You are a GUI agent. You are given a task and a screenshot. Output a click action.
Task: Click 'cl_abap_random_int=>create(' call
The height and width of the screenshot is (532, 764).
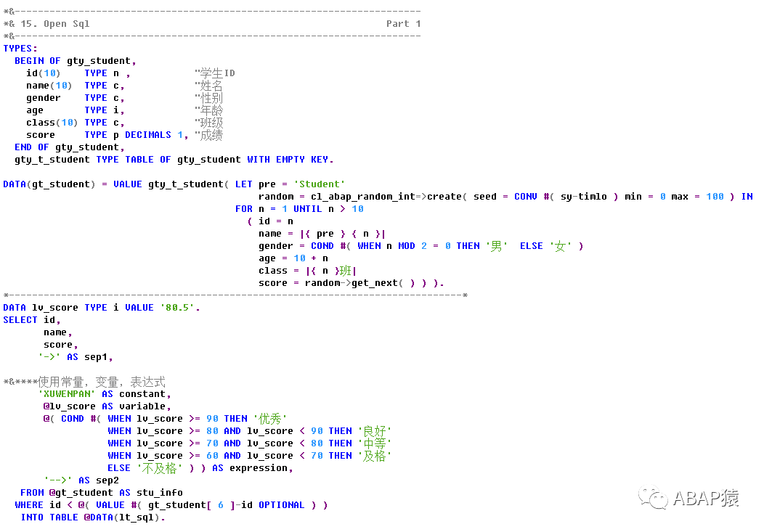(x=389, y=196)
